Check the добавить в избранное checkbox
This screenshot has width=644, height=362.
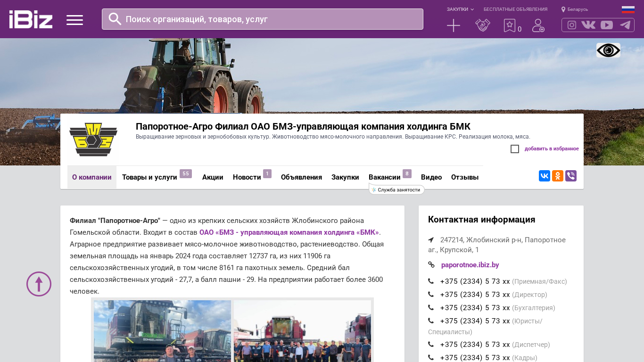(x=515, y=149)
